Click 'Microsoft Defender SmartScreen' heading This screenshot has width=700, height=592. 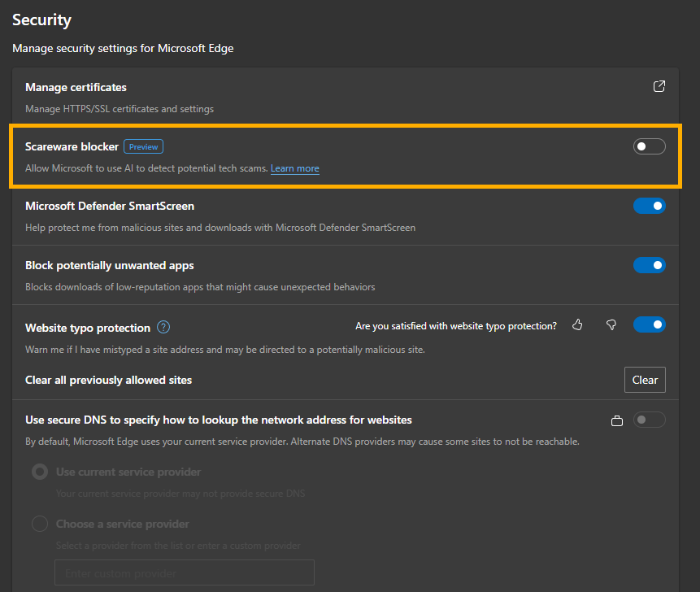click(x=110, y=206)
